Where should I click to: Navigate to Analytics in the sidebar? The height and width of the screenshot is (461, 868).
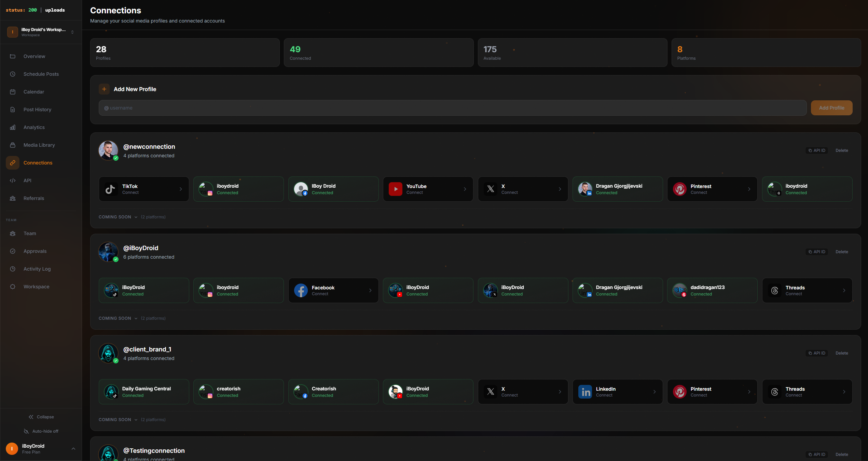tap(41, 127)
